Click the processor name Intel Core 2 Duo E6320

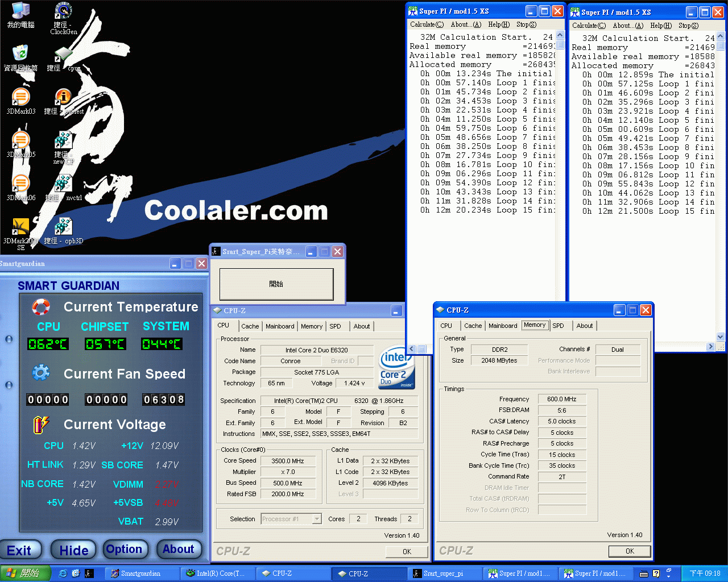[x=317, y=350]
